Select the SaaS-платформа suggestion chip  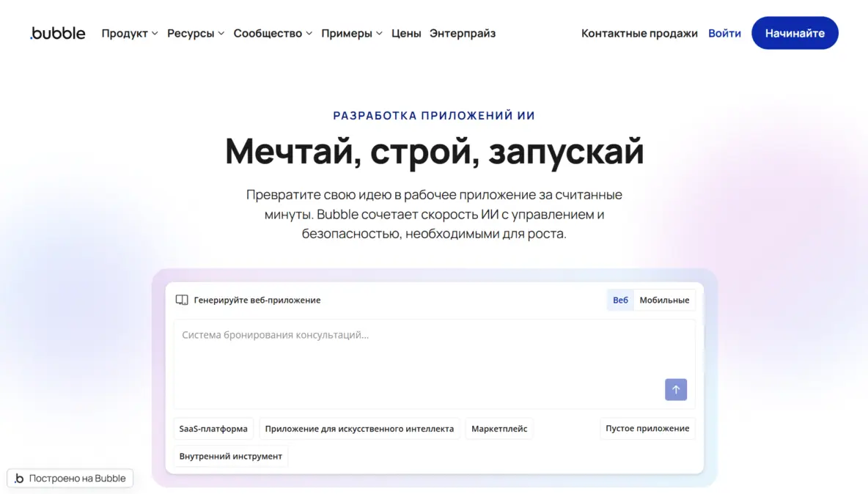coord(213,428)
